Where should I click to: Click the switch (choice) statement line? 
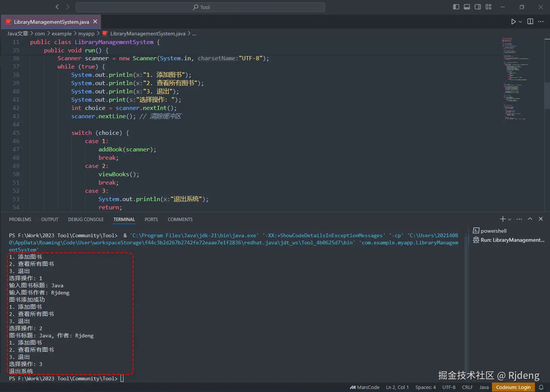point(100,133)
